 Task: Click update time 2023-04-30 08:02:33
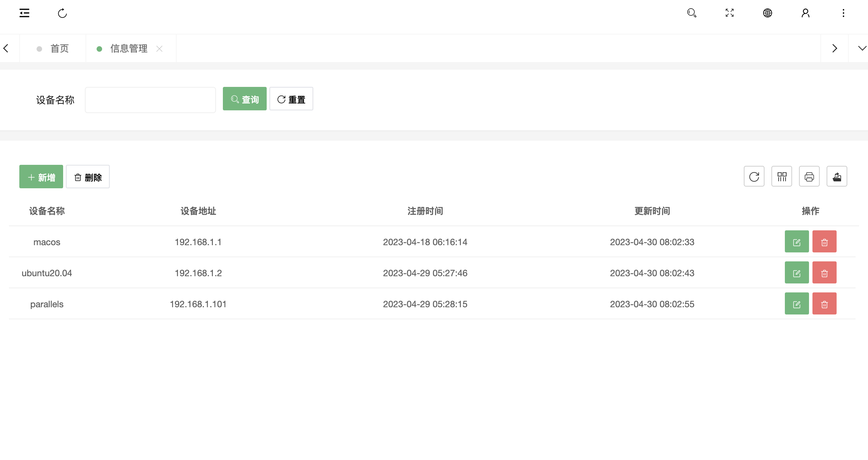(652, 242)
